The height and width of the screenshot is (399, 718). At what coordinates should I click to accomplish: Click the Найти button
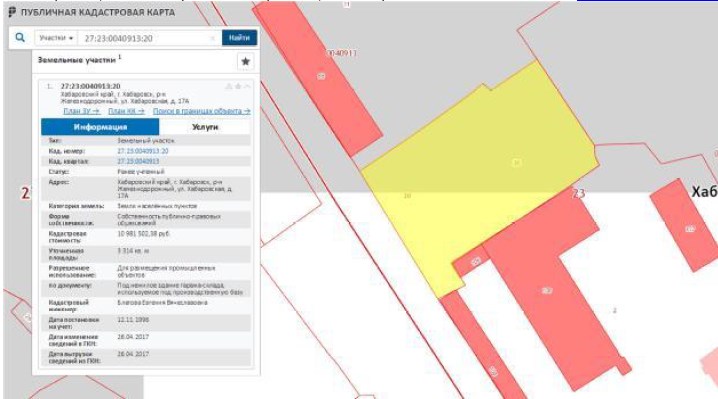click(x=239, y=38)
